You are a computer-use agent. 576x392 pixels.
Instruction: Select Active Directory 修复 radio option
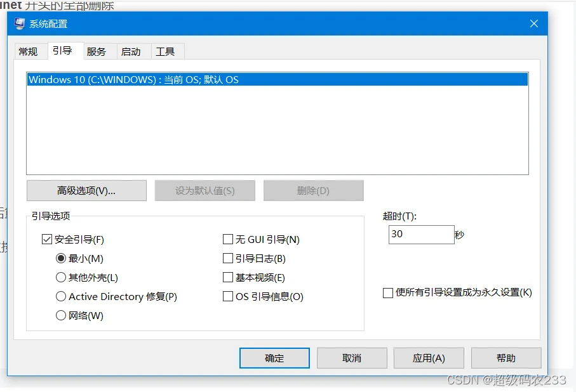point(61,296)
